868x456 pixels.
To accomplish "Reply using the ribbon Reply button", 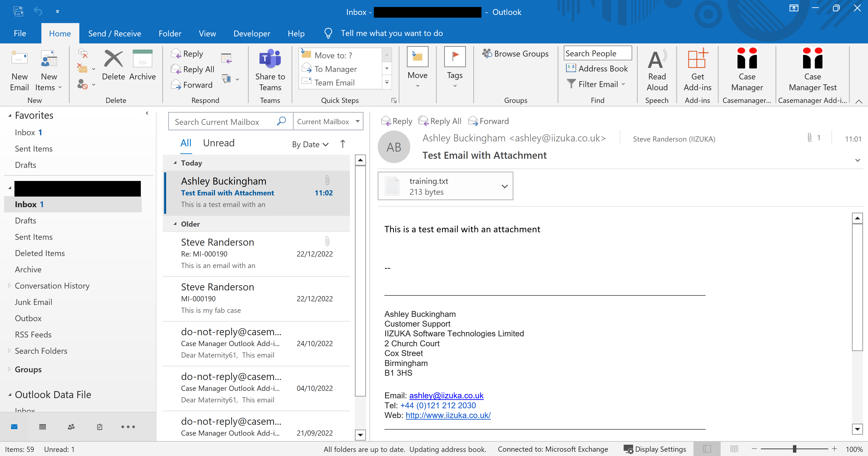I will [x=187, y=54].
